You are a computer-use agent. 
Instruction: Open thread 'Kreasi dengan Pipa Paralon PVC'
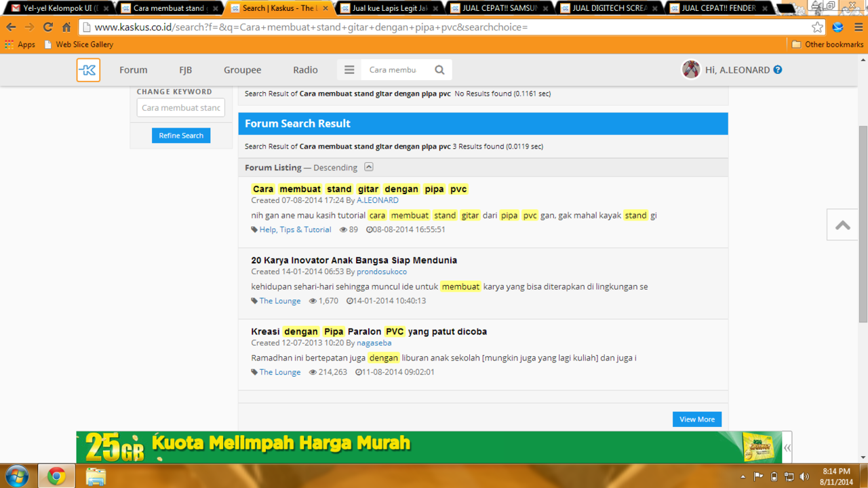point(369,332)
